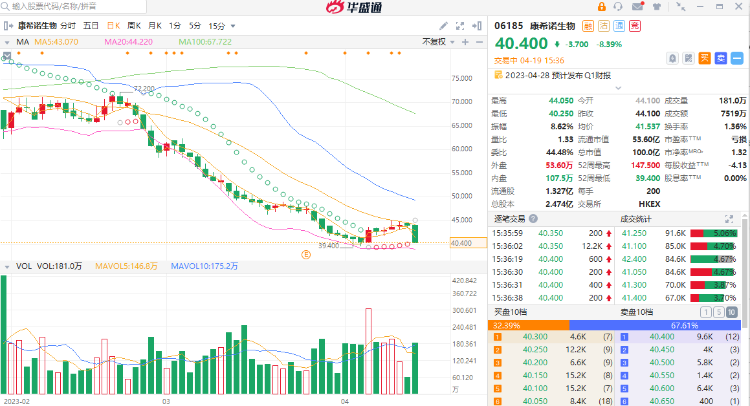Click the notes icon beside bell
The height and width of the screenshot is (406, 750).
pyautogui.click(x=688, y=58)
